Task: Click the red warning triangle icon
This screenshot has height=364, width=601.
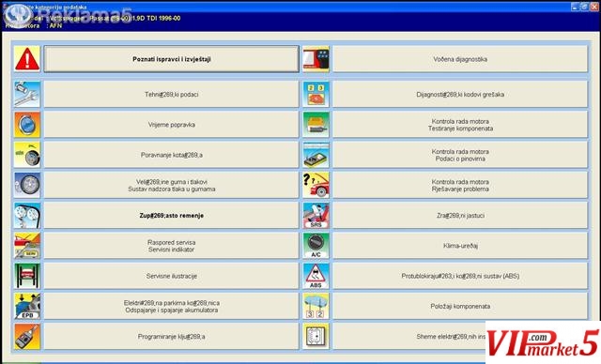Action: coord(27,59)
